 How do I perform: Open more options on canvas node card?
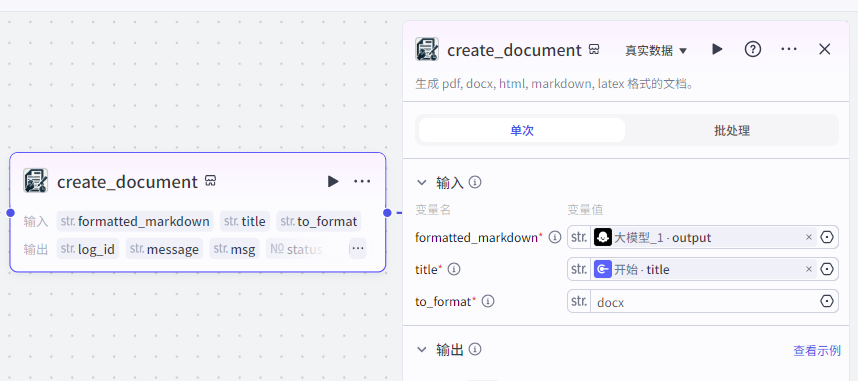[362, 181]
